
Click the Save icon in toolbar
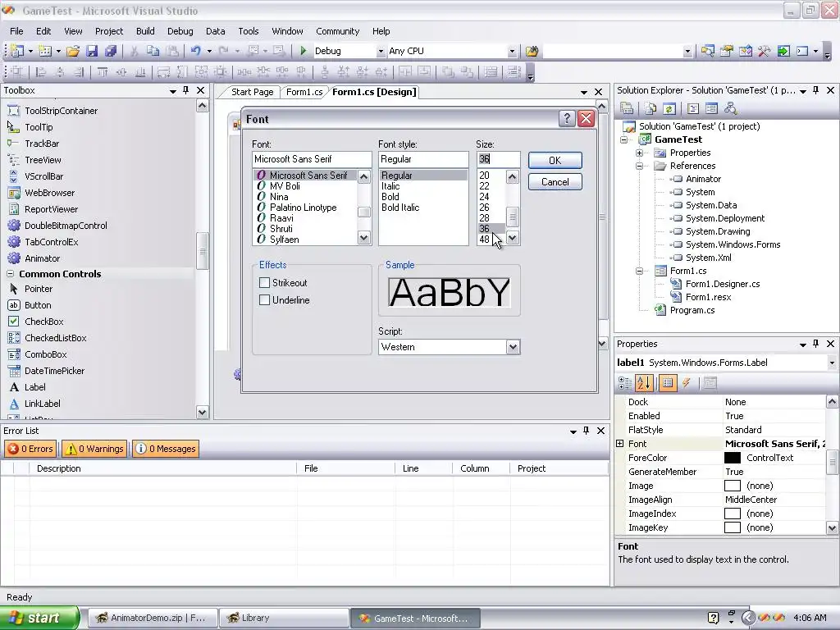point(92,51)
